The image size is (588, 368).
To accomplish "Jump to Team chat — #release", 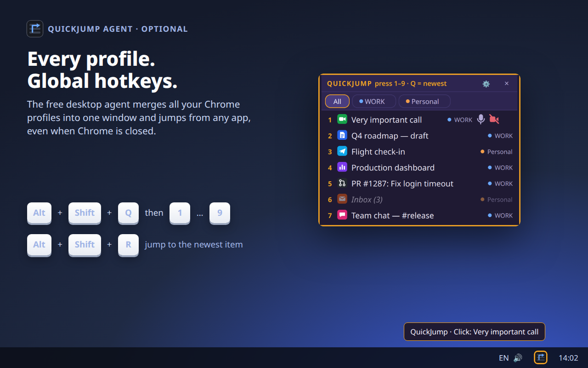I will point(392,215).
